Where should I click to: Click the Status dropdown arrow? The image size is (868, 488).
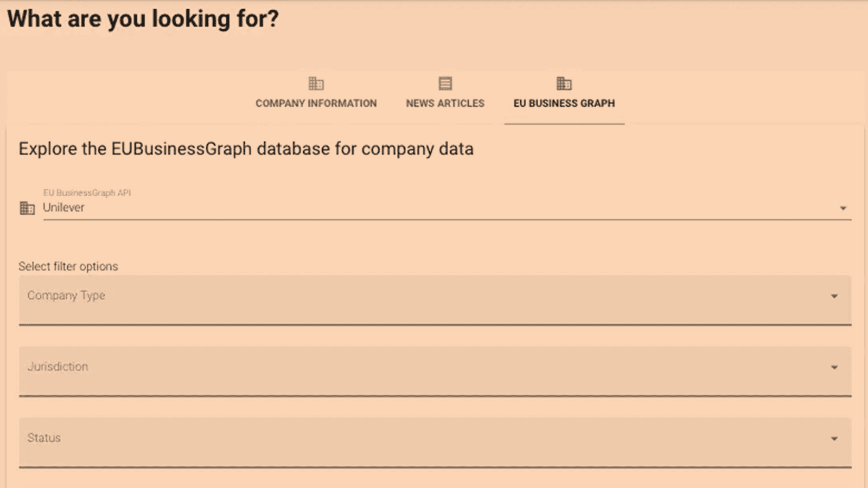coord(834,439)
